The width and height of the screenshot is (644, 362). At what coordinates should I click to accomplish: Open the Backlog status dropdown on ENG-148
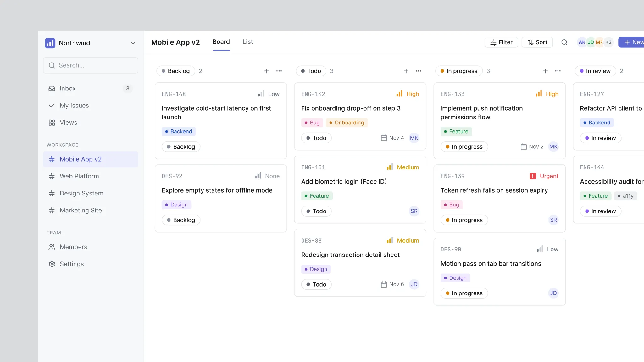tap(181, 147)
